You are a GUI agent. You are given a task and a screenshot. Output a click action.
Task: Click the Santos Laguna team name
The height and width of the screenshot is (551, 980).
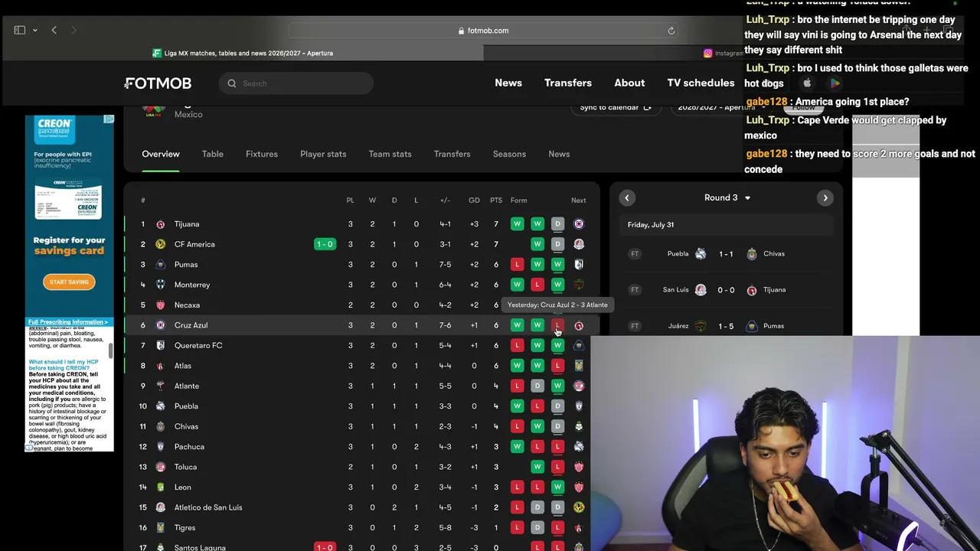pyautogui.click(x=200, y=546)
